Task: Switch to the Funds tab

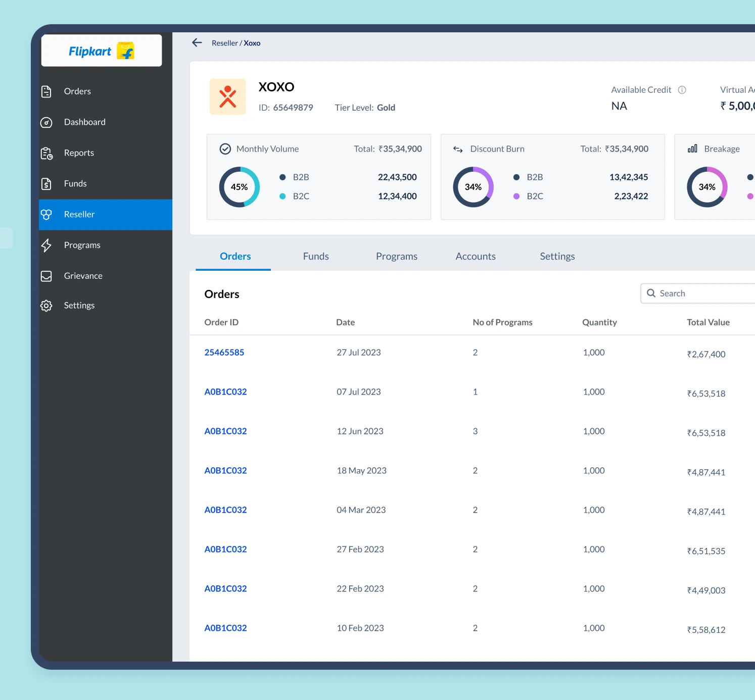Action: coord(316,257)
